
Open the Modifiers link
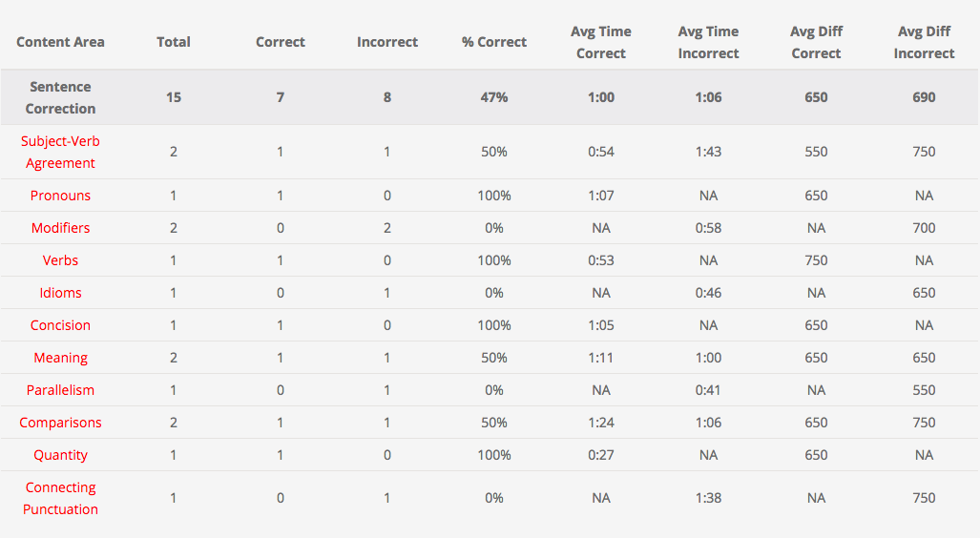point(60,228)
